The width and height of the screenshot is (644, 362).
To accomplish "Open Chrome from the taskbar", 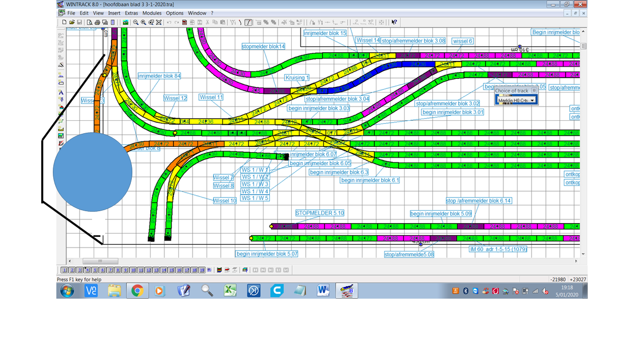I will click(x=137, y=291).
